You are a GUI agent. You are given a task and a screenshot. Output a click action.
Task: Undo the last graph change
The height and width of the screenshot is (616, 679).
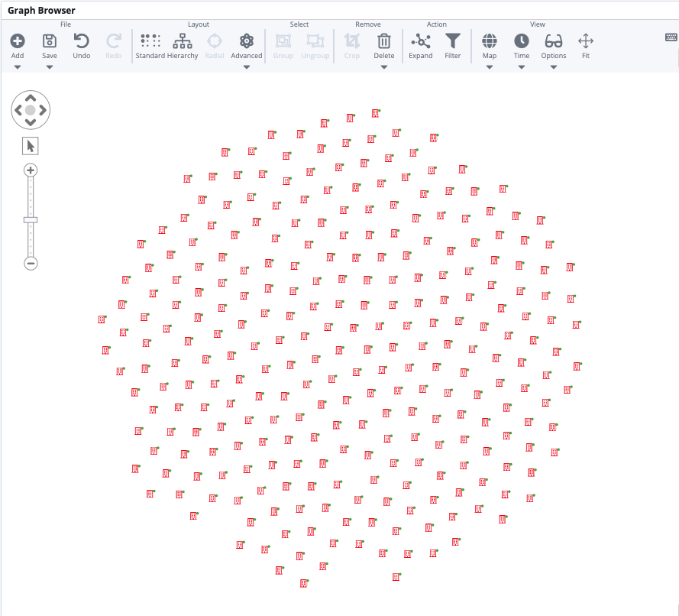(x=81, y=41)
